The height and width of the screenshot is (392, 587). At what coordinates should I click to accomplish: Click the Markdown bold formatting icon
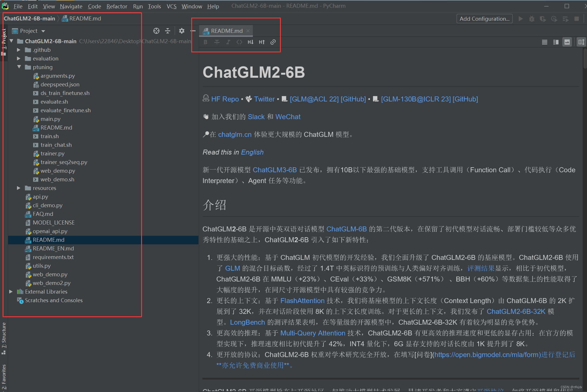pos(205,42)
